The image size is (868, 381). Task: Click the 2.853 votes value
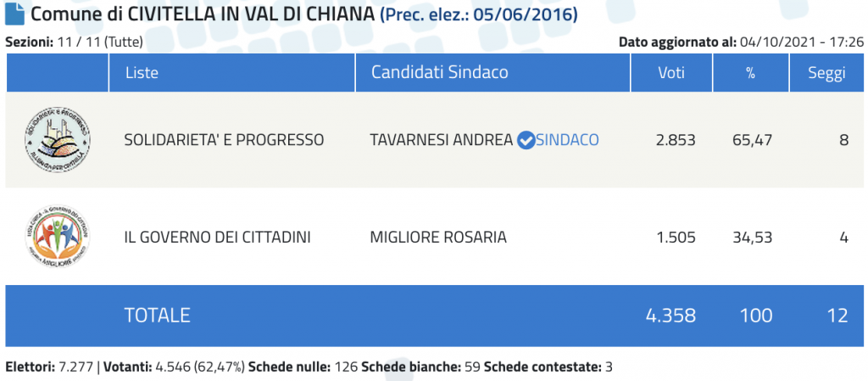tap(676, 141)
